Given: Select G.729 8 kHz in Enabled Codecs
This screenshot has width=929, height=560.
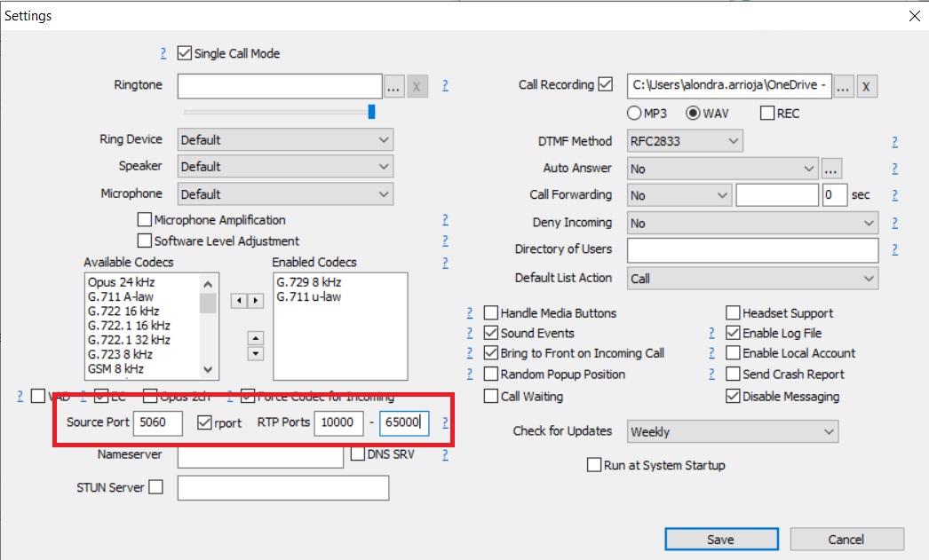Looking at the screenshot, I should coord(308,282).
